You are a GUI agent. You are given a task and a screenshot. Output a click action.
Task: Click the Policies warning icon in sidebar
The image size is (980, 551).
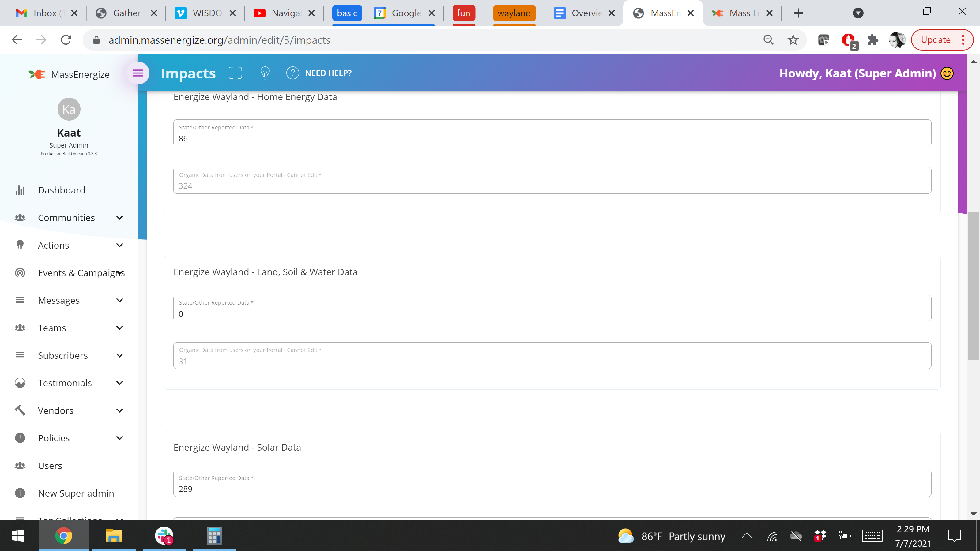(20, 438)
